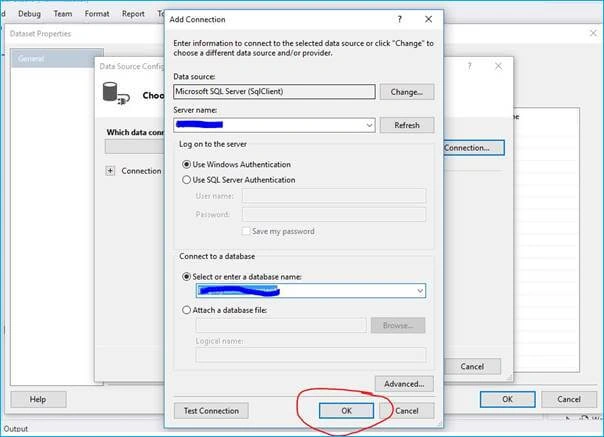Click the Logical name field
Image resolution: width=604 pixels, height=437 pixels.
point(311,355)
